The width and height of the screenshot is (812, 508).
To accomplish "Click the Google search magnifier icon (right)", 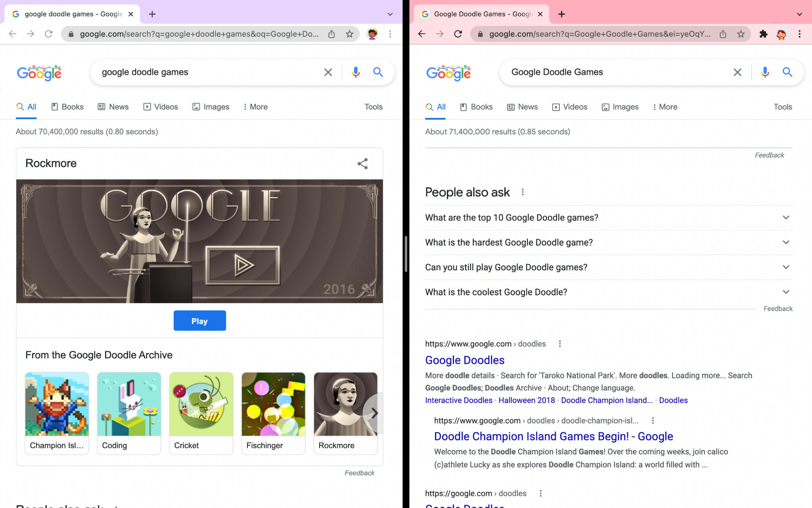I will point(787,72).
